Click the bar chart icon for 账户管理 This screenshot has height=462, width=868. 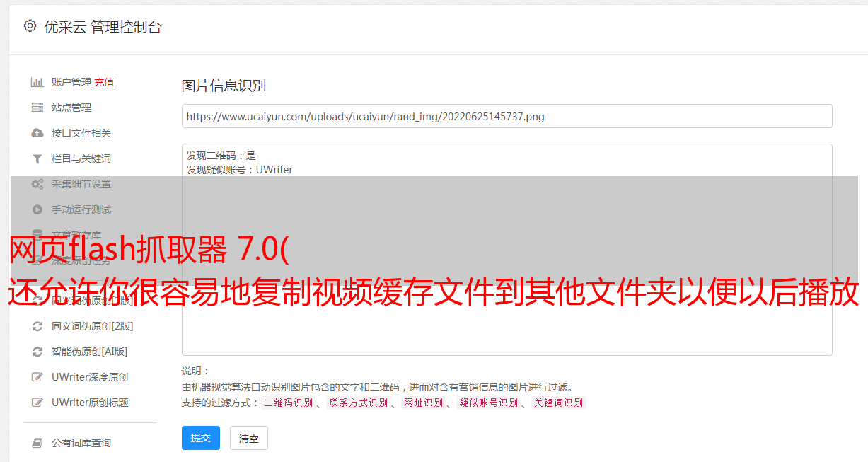(37, 82)
